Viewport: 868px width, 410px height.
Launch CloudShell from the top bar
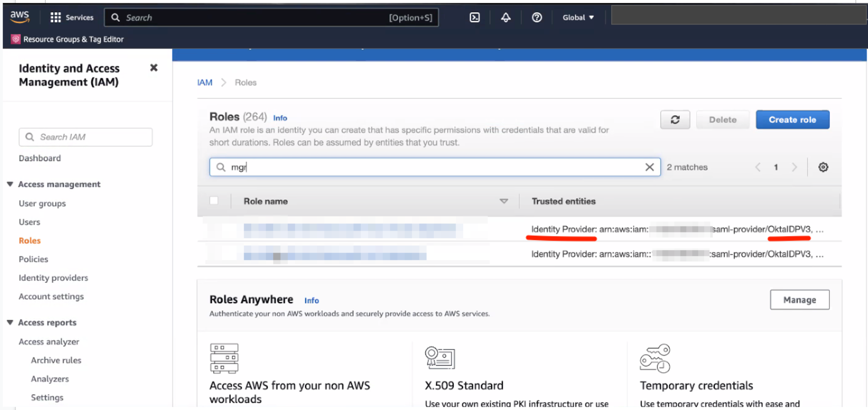[474, 17]
